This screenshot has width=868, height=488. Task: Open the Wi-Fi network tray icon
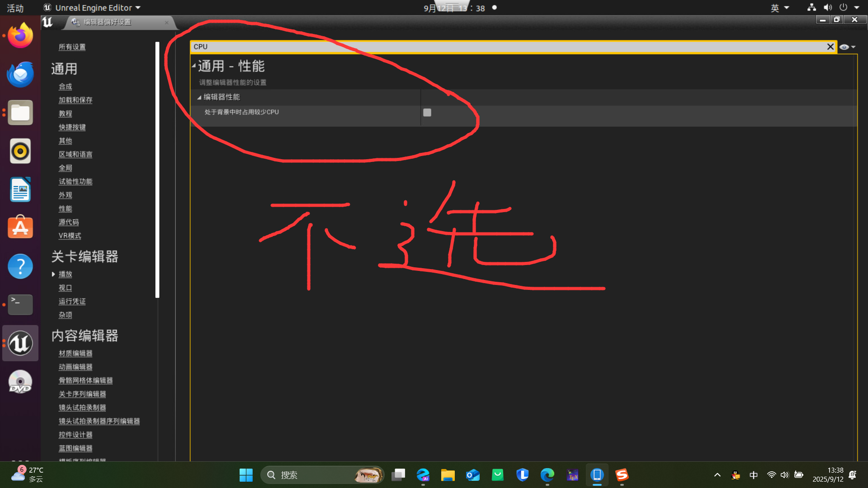pyautogui.click(x=771, y=475)
